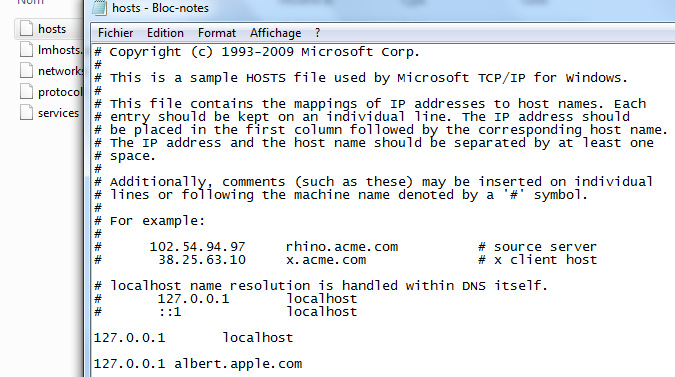Open the ? help menu
Viewport: 675px width, 377px height.
pyautogui.click(x=317, y=33)
